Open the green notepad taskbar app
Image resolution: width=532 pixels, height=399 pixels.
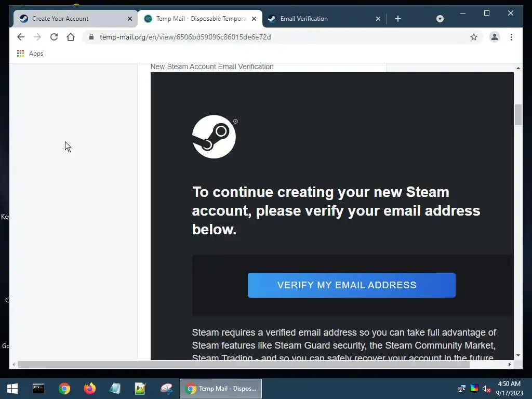pos(140,389)
